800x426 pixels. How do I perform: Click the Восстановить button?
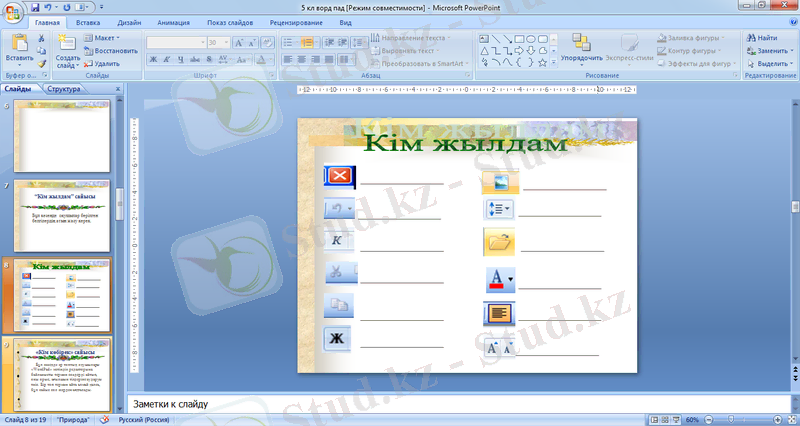click(112, 50)
